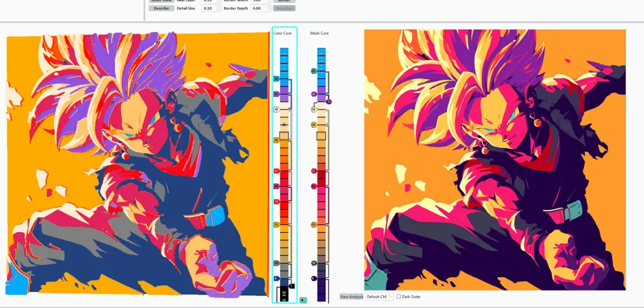Select the purple layer 32 marker in Color Core
Image resolution: width=644 pixels, height=308 pixels.
tap(276, 94)
